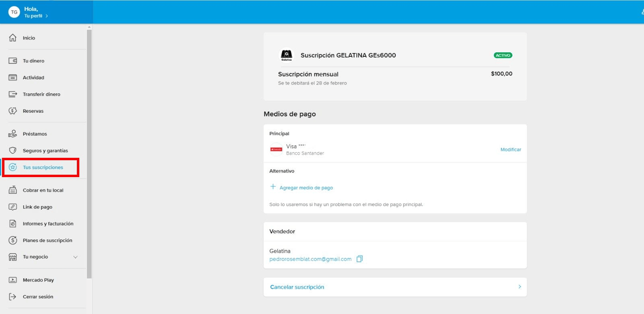The height and width of the screenshot is (314, 644).
Task: Click the Mercado Play screen icon
Action: click(x=13, y=280)
